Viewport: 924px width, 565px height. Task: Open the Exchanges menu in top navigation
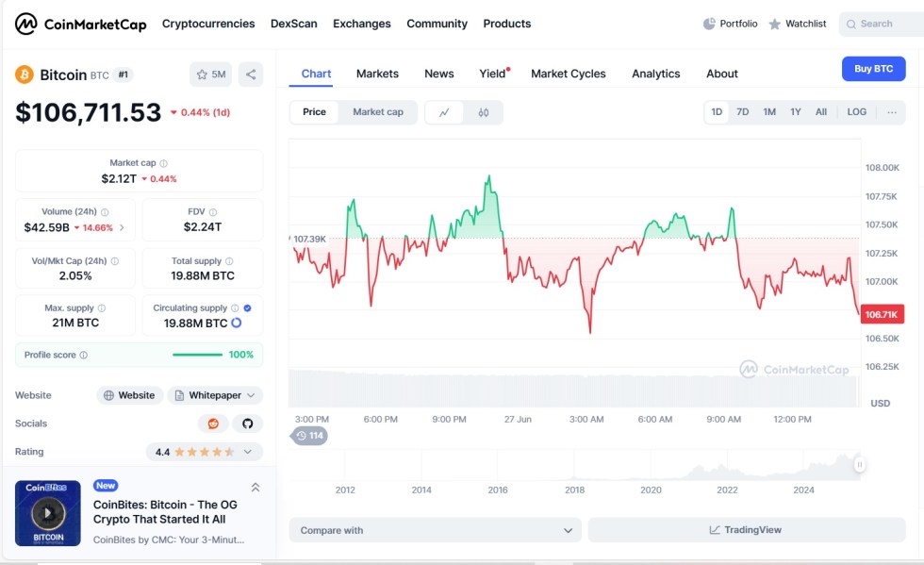coord(362,24)
